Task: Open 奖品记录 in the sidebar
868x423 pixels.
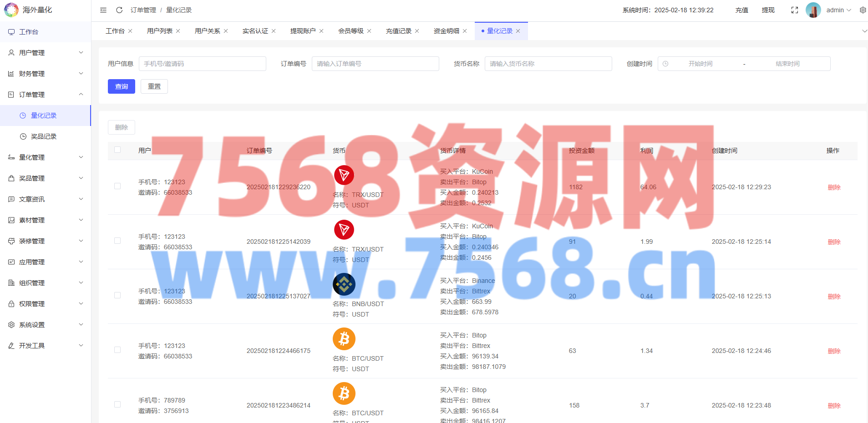Action: pos(44,136)
